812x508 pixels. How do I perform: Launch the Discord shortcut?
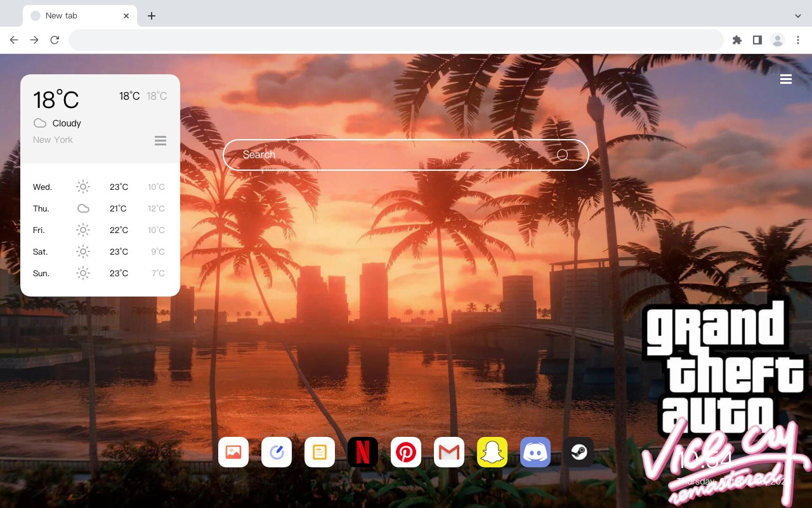[x=535, y=452]
